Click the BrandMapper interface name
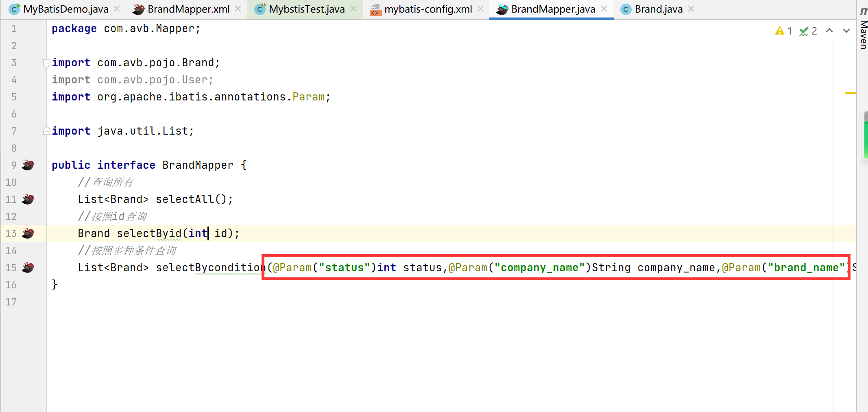Image resolution: width=868 pixels, height=412 pixels. point(198,165)
